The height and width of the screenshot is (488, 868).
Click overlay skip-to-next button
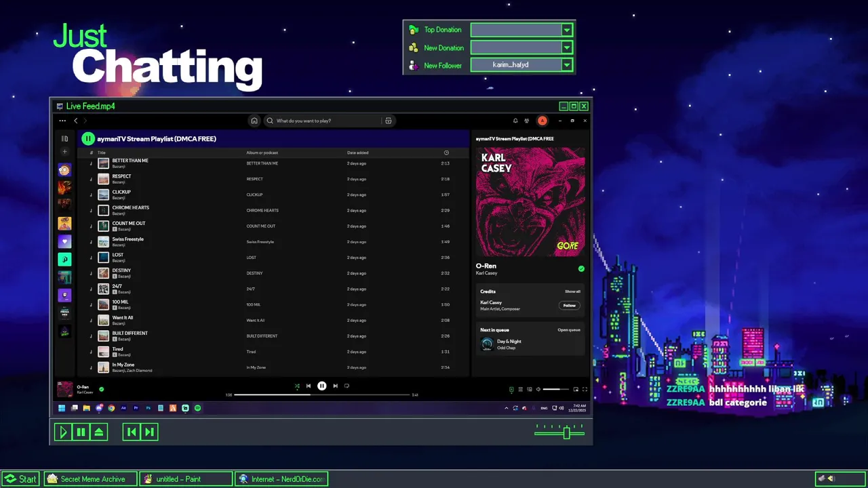[x=149, y=432]
